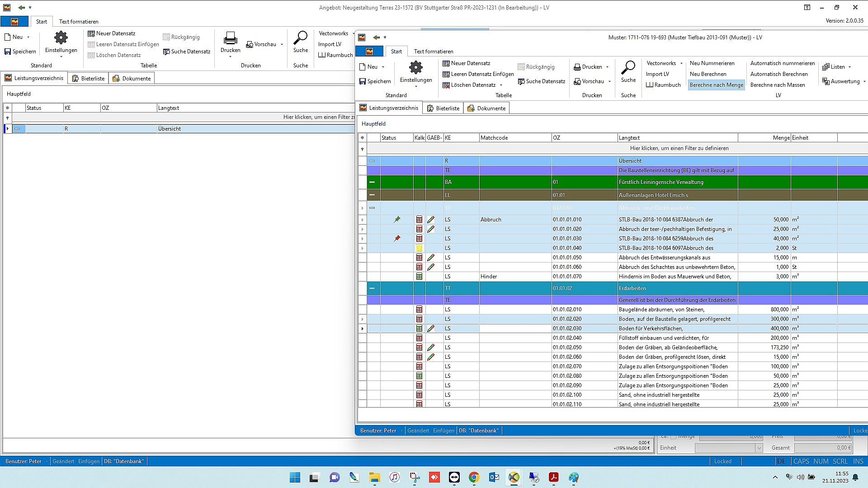
Task: Click Neuer Datensatz in Muster window
Action: [x=466, y=63]
